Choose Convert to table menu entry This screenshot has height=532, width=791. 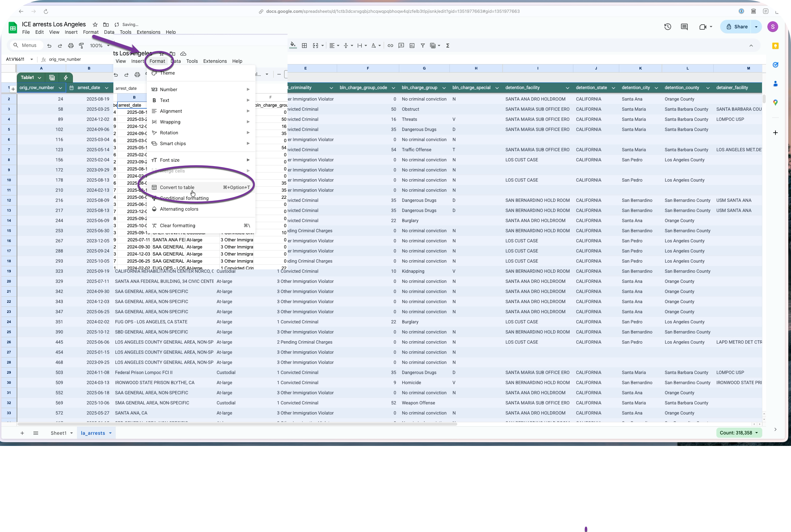click(177, 187)
